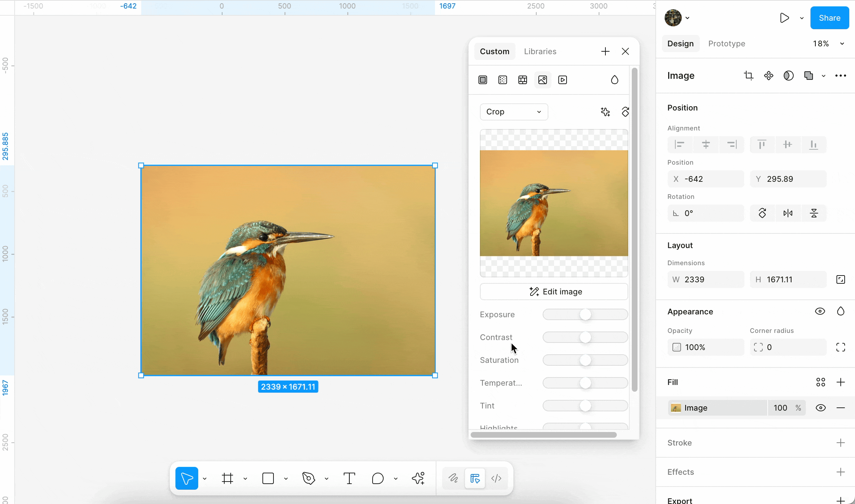Click the Use as mask icon
Screen dimensions: 855x504
click(x=789, y=76)
